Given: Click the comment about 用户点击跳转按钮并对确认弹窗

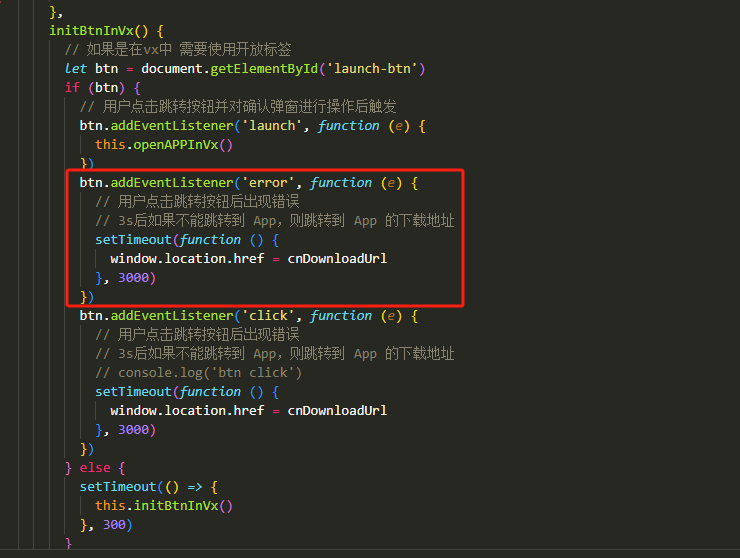Looking at the screenshot, I should tap(238, 107).
